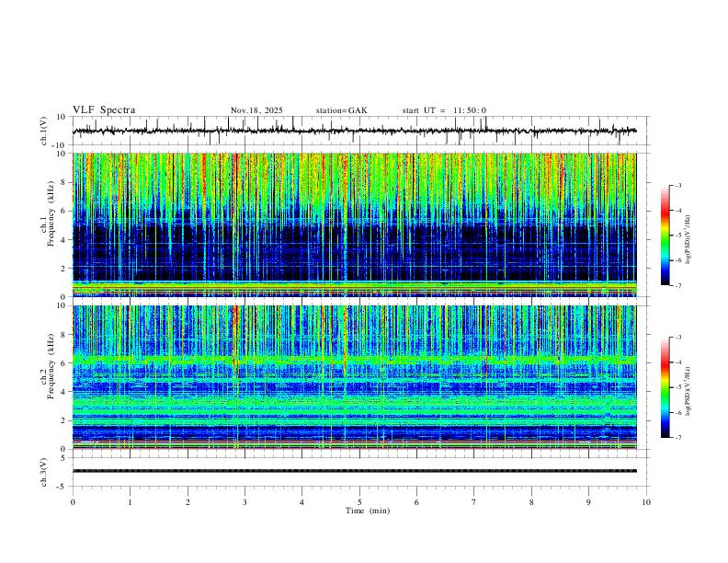Click the upper log(PSD) colorbar label
This screenshot has height=563, width=728.
tap(688, 240)
